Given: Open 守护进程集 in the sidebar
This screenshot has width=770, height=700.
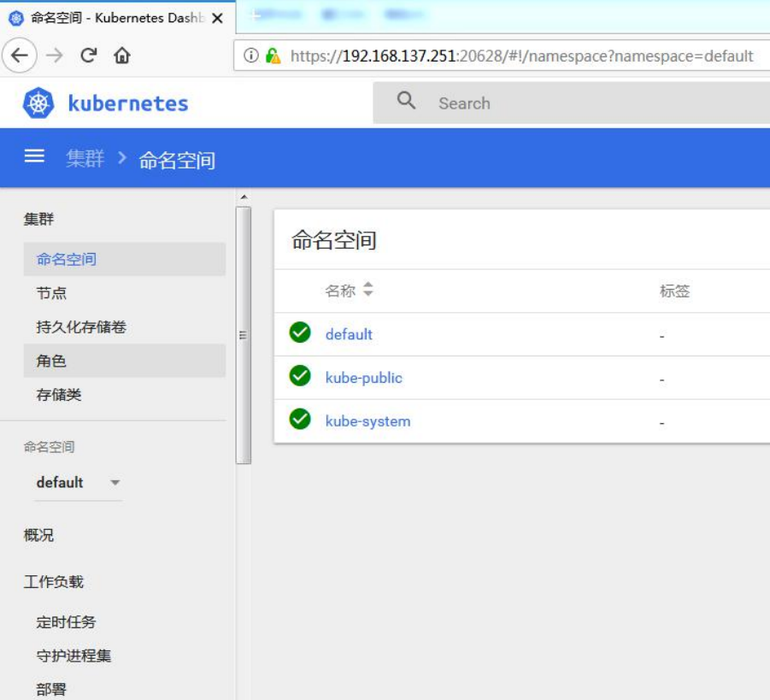Looking at the screenshot, I should click(x=73, y=656).
